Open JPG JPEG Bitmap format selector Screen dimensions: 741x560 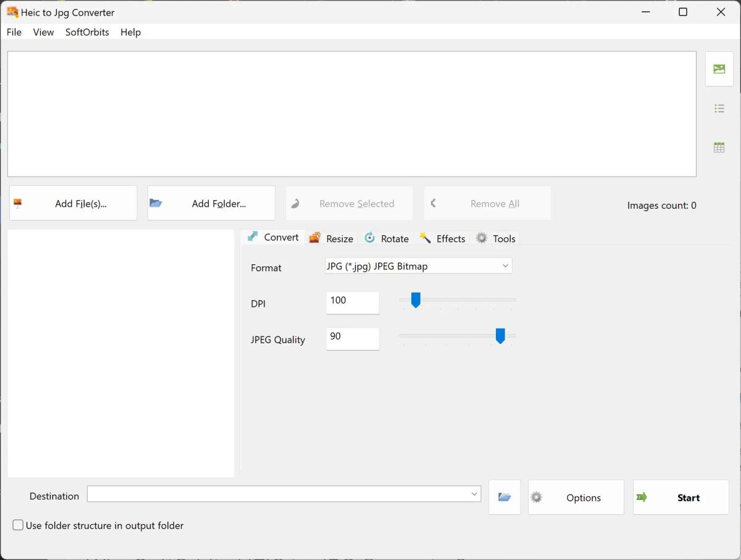pos(418,265)
